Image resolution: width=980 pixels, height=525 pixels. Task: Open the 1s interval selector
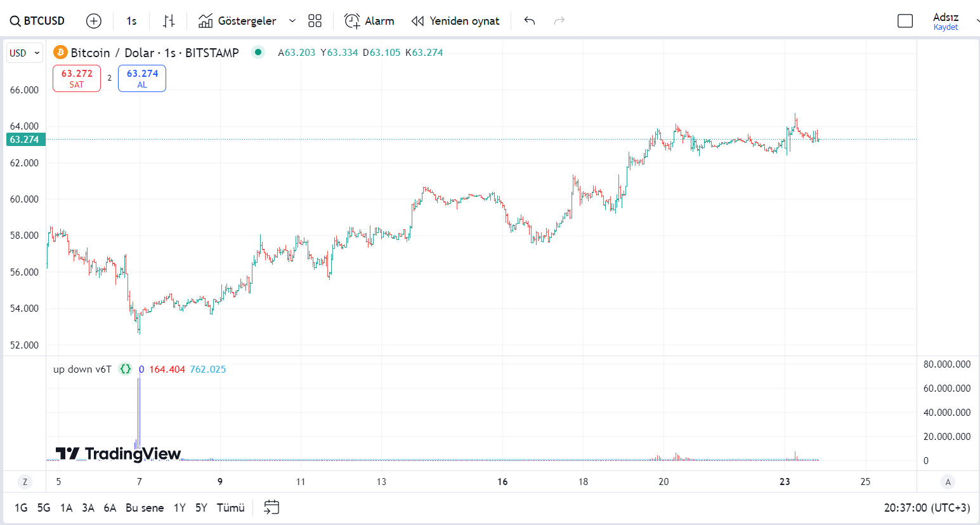pos(131,21)
